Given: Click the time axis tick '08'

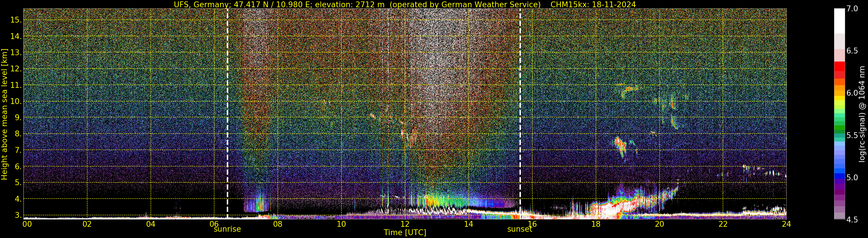Looking at the screenshot, I should tap(278, 224).
